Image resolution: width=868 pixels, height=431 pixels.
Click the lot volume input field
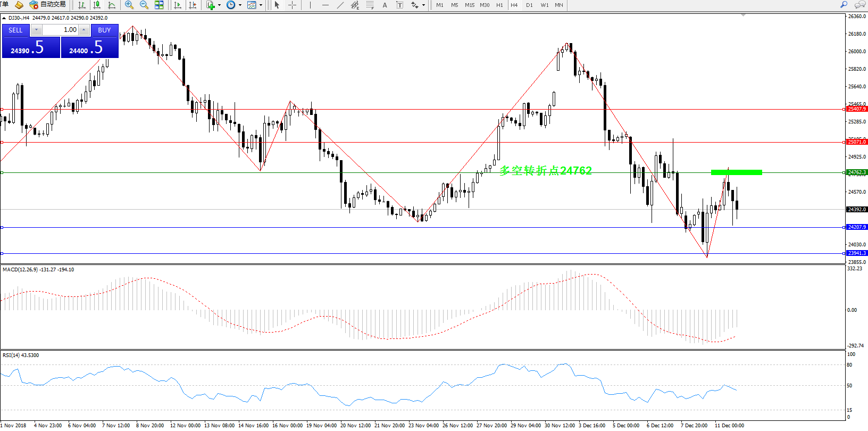pos(61,30)
